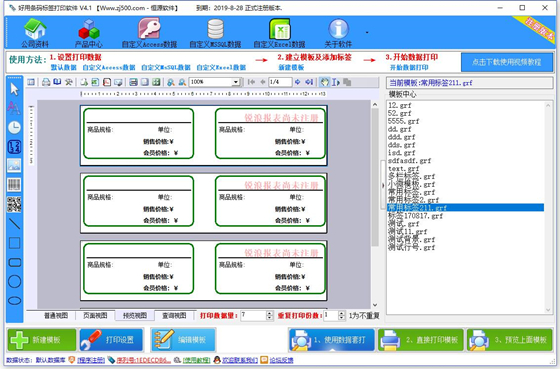Click the 论坛反馈 link in status bar
560x369 pixels.
tap(281, 360)
